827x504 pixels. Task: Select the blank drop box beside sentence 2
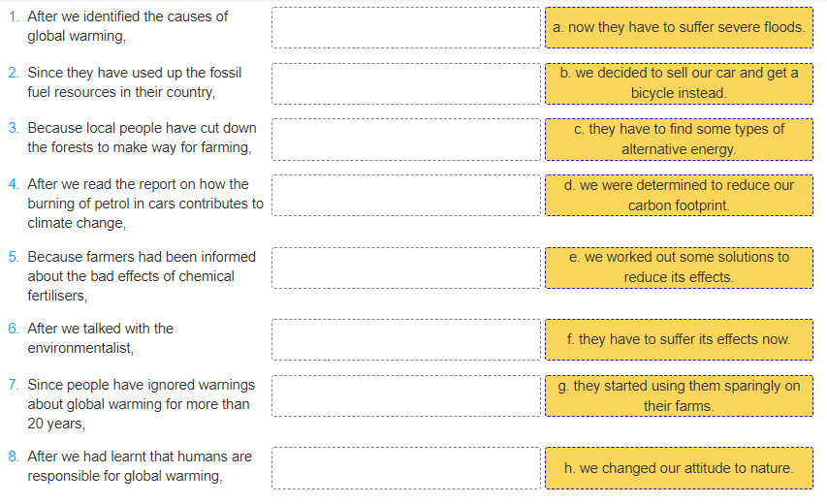[406, 83]
